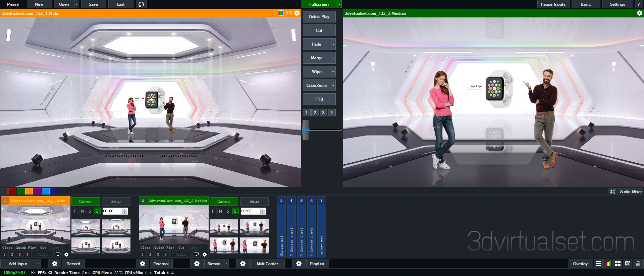
Task: Toggle overlay 1 under the FTB button
Action: pyautogui.click(x=307, y=113)
